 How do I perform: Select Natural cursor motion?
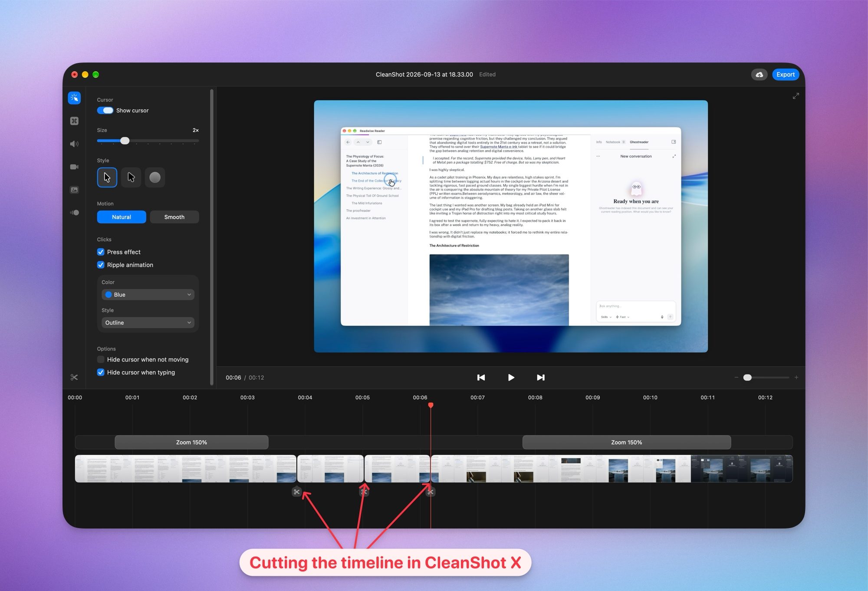point(122,217)
